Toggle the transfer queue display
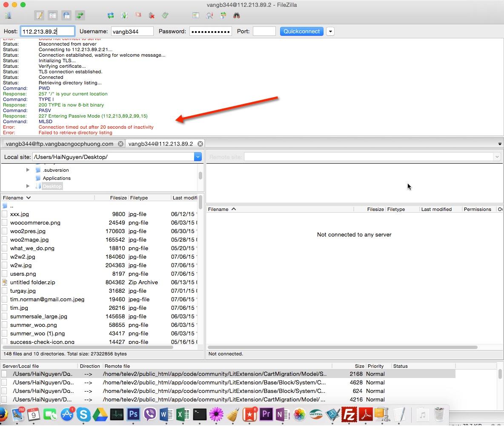The width and height of the screenshot is (504, 430). click(80, 15)
